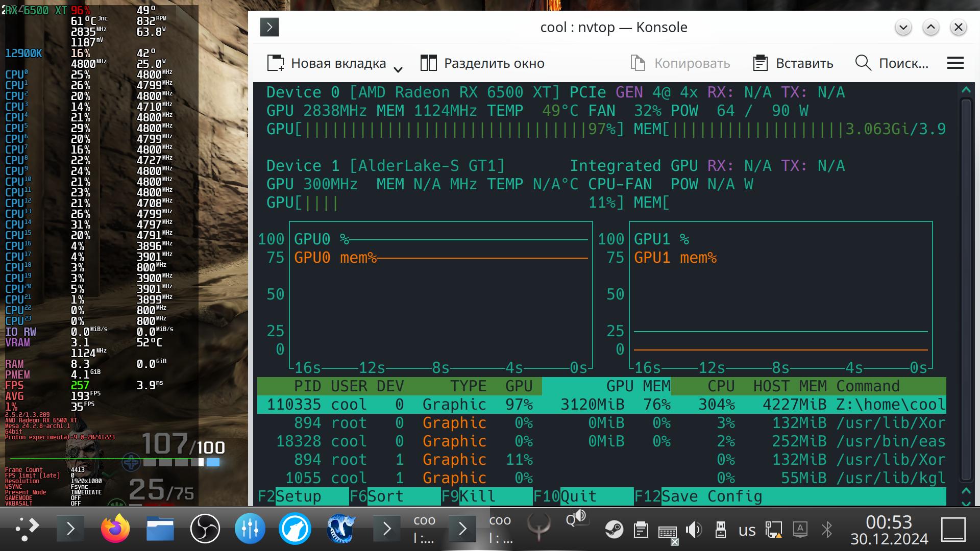This screenshot has width=980, height=551.
Task: Select the process row with PID 18328
Action: click(x=602, y=441)
